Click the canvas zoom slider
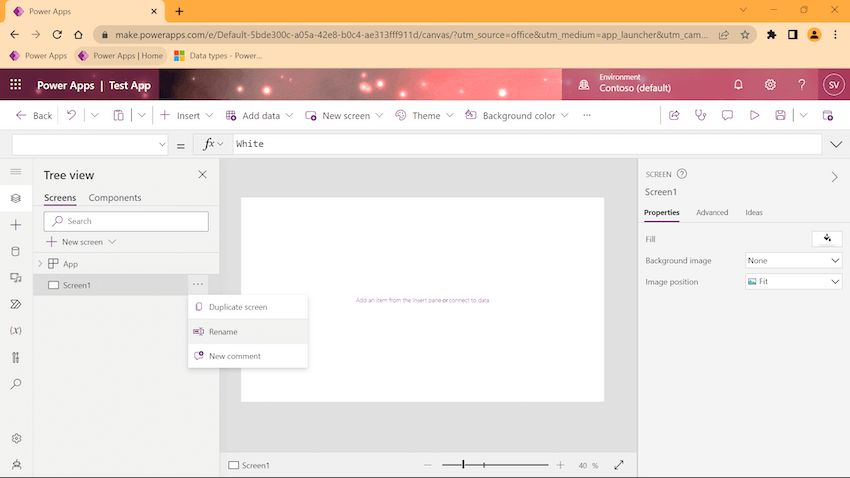This screenshot has width=850, height=478. [x=495, y=465]
